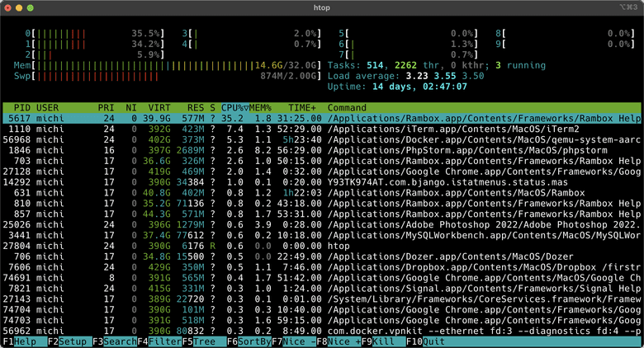Click F8 Nice + button
This screenshot has height=348, width=644.
[x=339, y=341]
